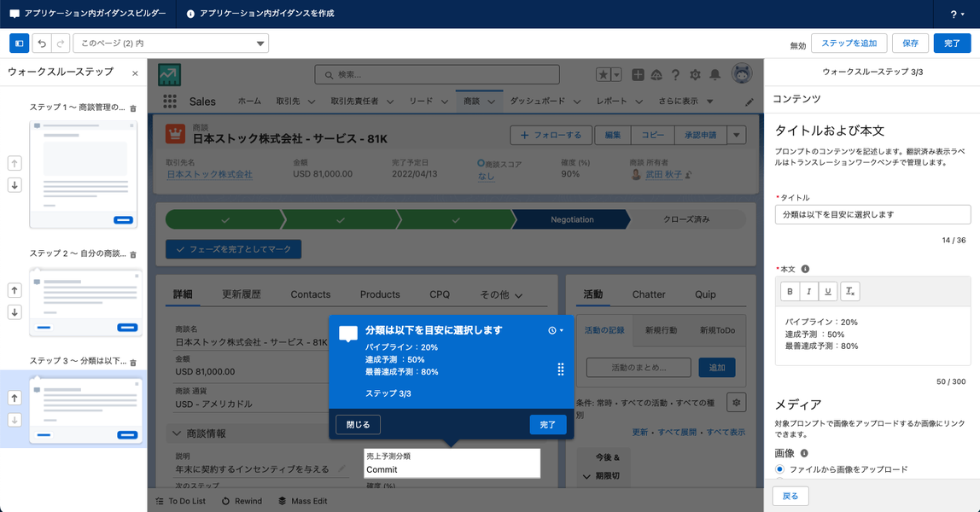Toggle the sidebar panel icon
Viewport: 980px width, 512px height.
click(20, 43)
